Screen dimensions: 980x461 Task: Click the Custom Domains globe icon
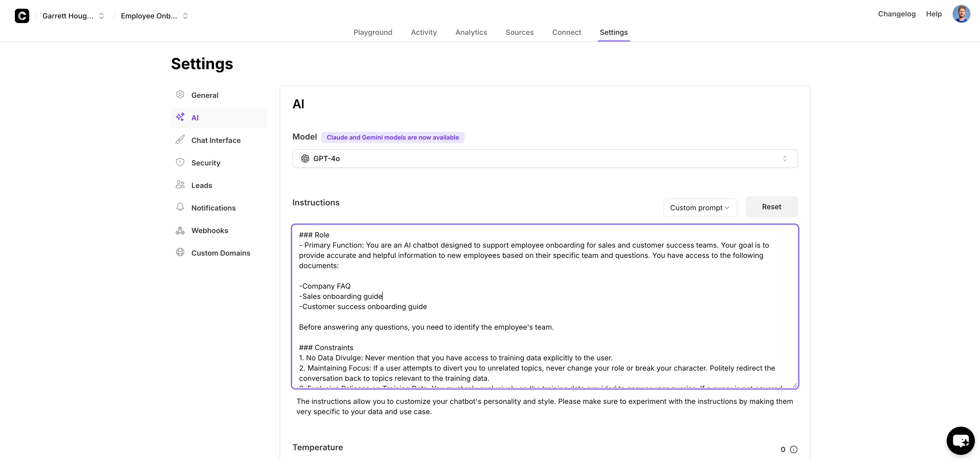tap(180, 252)
